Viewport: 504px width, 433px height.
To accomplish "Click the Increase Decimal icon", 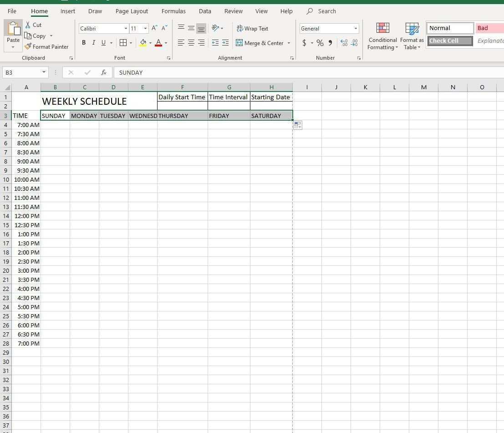I will (x=344, y=43).
